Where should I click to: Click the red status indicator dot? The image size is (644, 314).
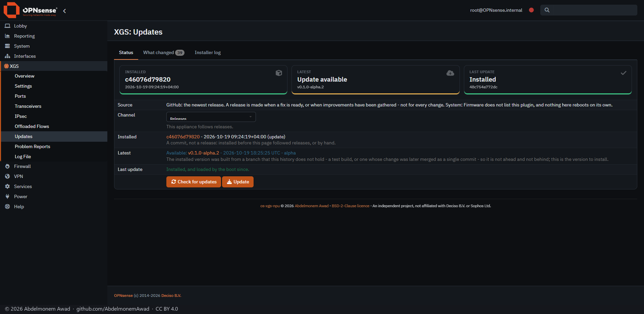coord(531,10)
